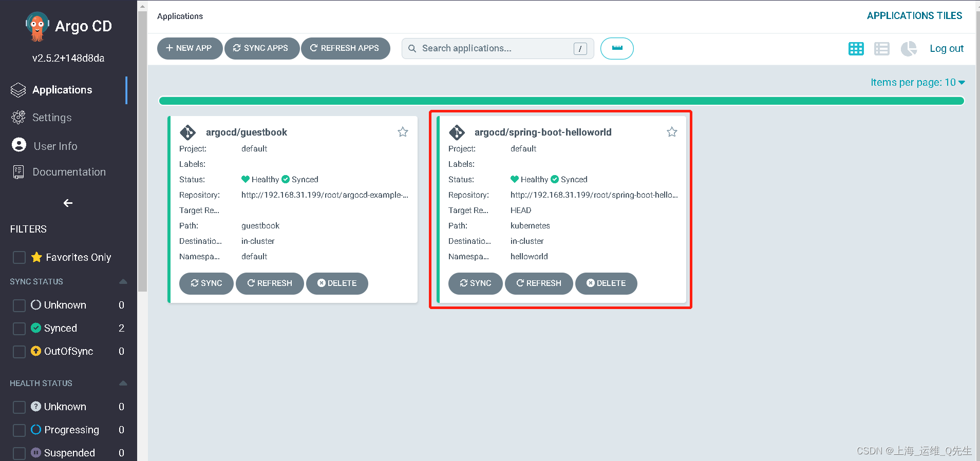Click DELETE on the spring-boot-helloworld card

[606, 283]
